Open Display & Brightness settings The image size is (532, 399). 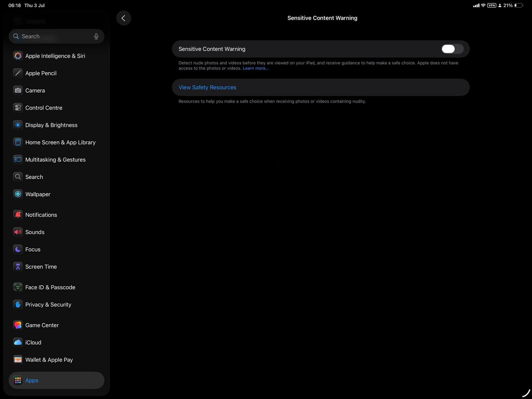click(51, 125)
